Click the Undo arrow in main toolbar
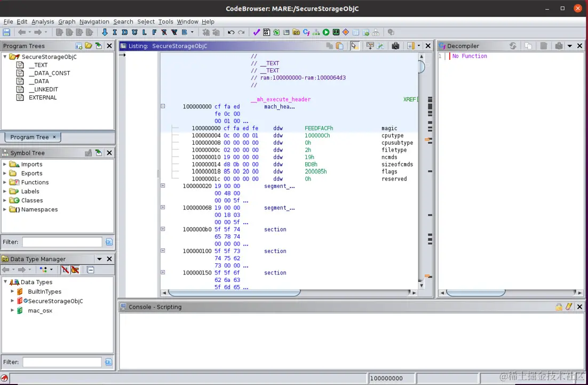Image resolution: width=588 pixels, height=385 pixels. point(231,33)
